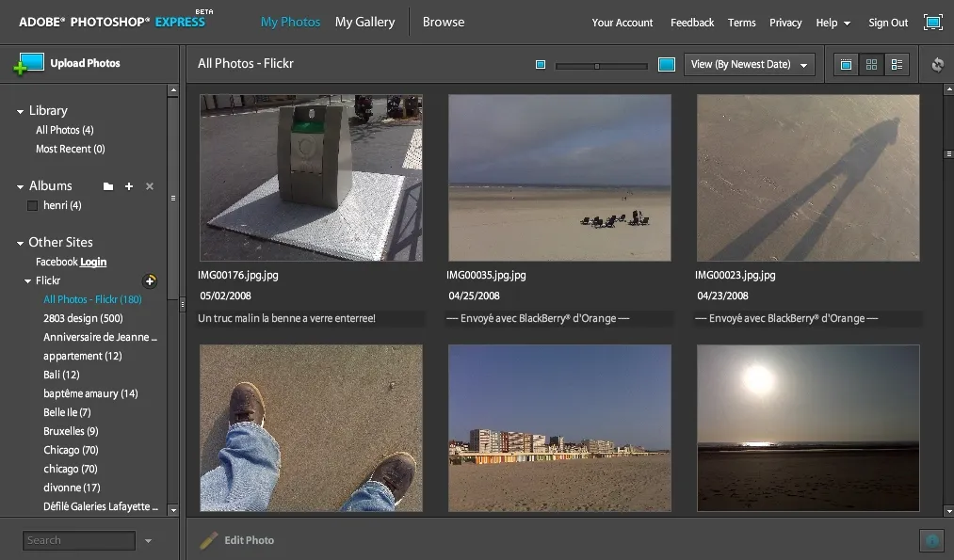
Task: Collapse the Library section
Action: click(20, 111)
